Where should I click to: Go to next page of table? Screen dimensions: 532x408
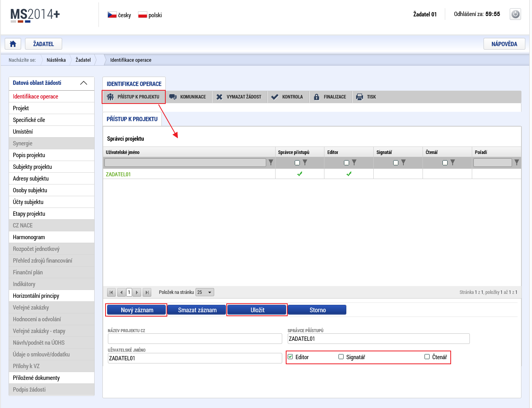tap(137, 292)
